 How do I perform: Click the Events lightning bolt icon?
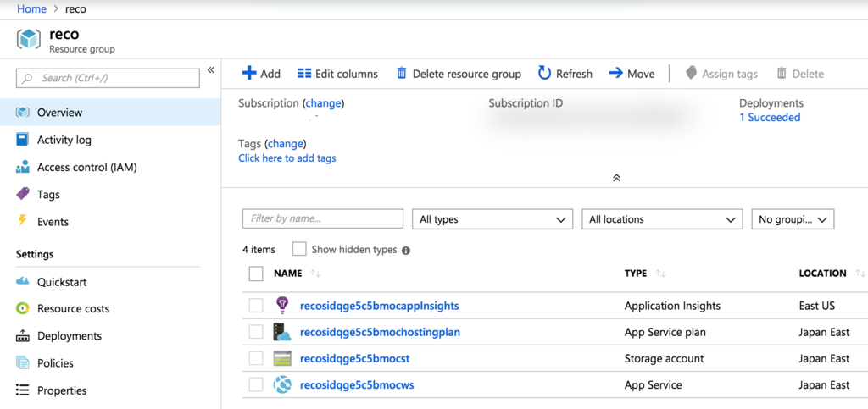[x=22, y=221]
